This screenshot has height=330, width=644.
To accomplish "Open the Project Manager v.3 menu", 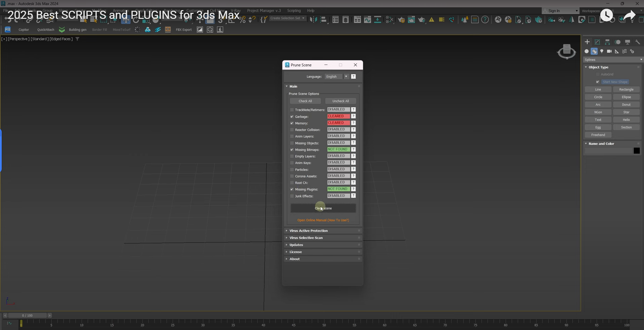I will click(264, 11).
